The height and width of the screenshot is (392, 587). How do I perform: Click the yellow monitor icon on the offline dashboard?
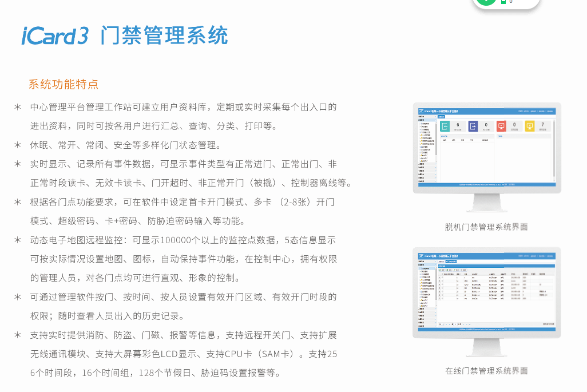click(529, 126)
